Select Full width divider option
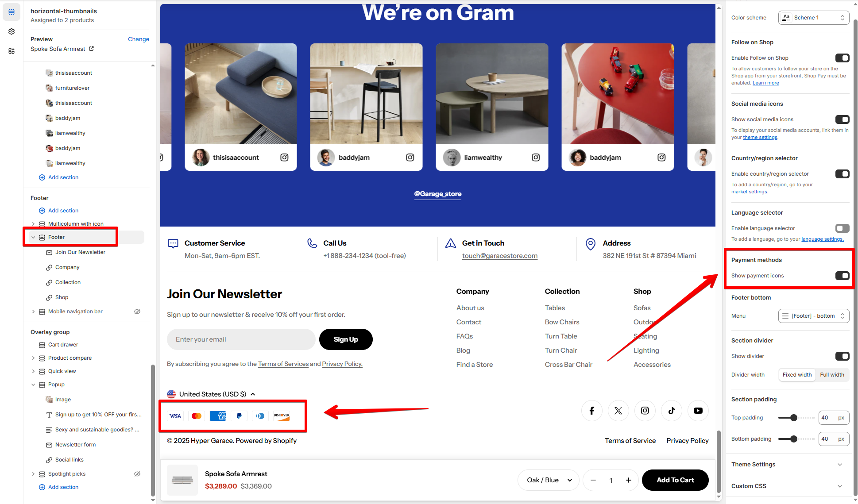858x504 pixels. (x=832, y=375)
